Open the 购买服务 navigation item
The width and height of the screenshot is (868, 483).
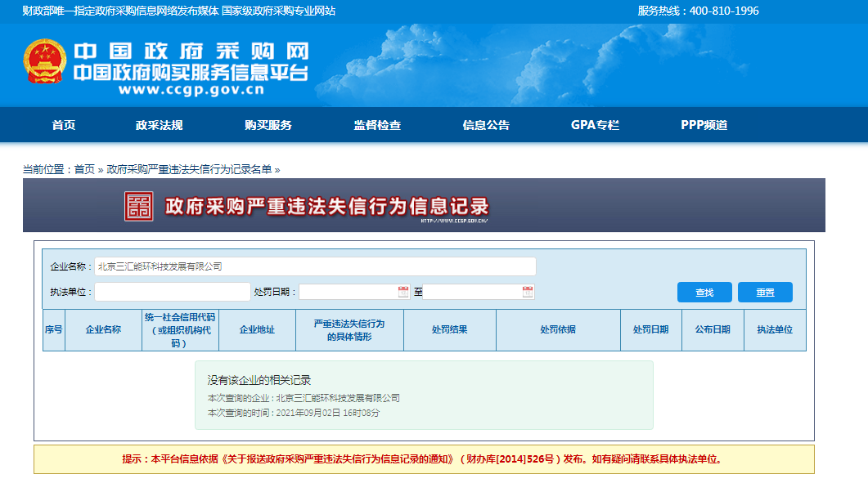268,125
